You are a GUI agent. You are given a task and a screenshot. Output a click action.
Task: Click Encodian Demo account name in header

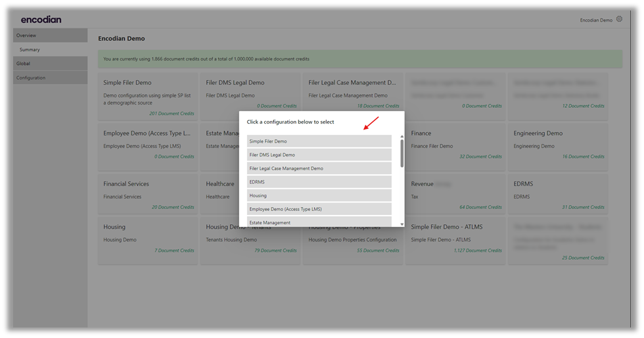pyautogui.click(x=595, y=20)
